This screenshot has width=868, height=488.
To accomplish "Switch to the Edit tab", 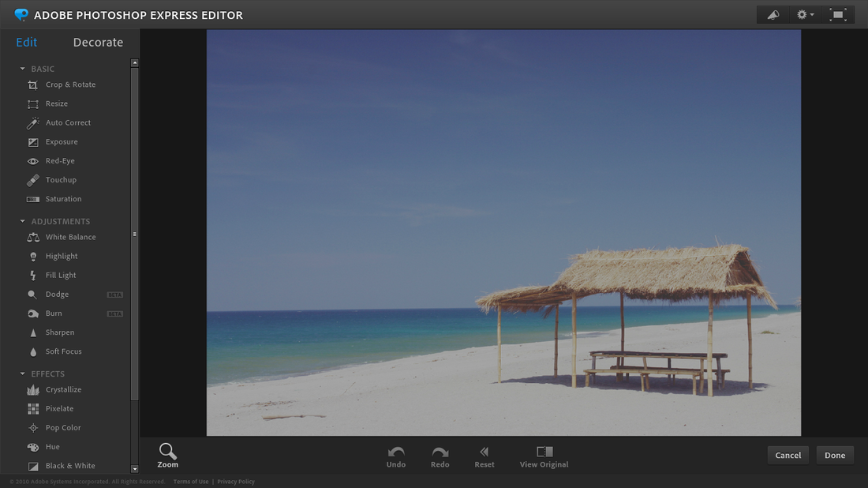I will (x=27, y=42).
